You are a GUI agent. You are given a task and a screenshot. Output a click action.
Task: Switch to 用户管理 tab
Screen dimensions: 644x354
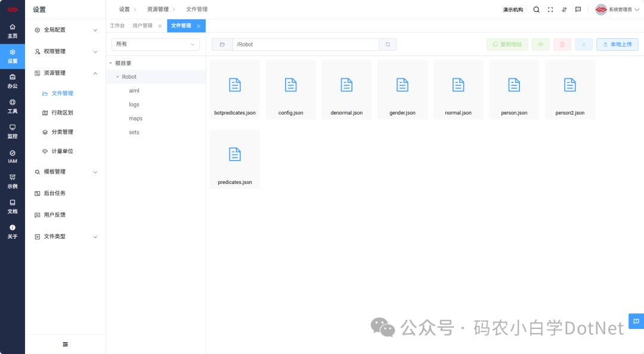(x=143, y=26)
